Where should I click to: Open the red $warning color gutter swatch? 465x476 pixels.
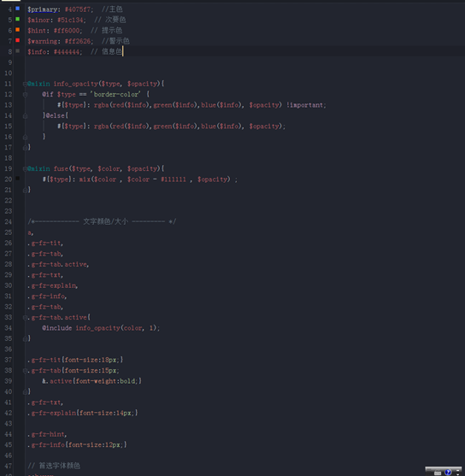(18, 40)
